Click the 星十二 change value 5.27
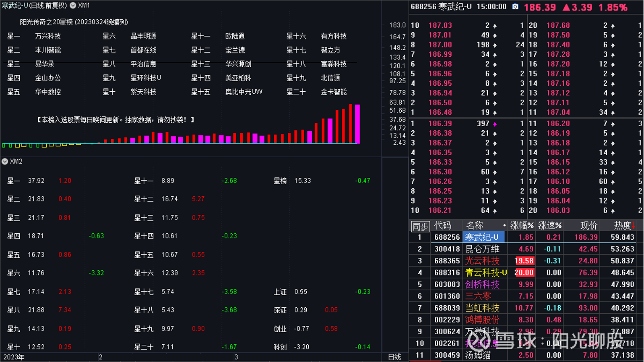 198,199
